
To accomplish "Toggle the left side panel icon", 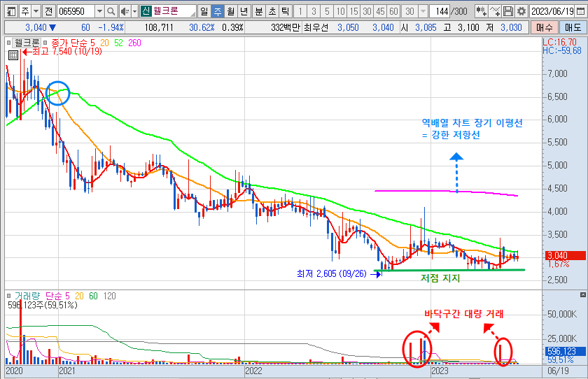I will tap(12, 11).
